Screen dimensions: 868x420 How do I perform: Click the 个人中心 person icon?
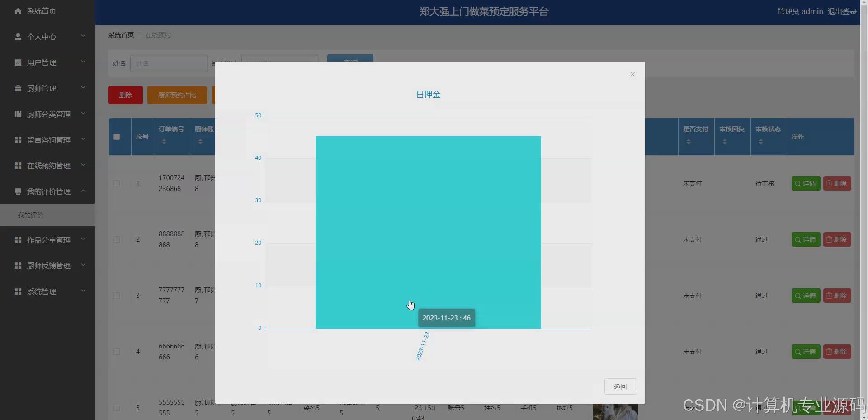tap(18, 37)
